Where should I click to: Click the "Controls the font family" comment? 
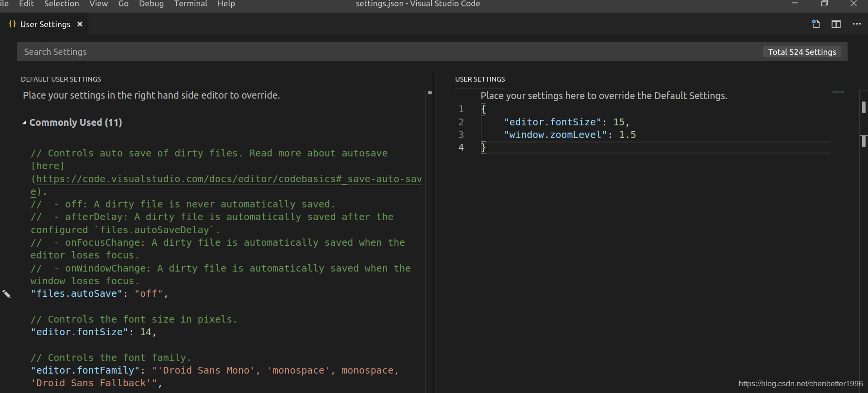(x=111, y=358)
